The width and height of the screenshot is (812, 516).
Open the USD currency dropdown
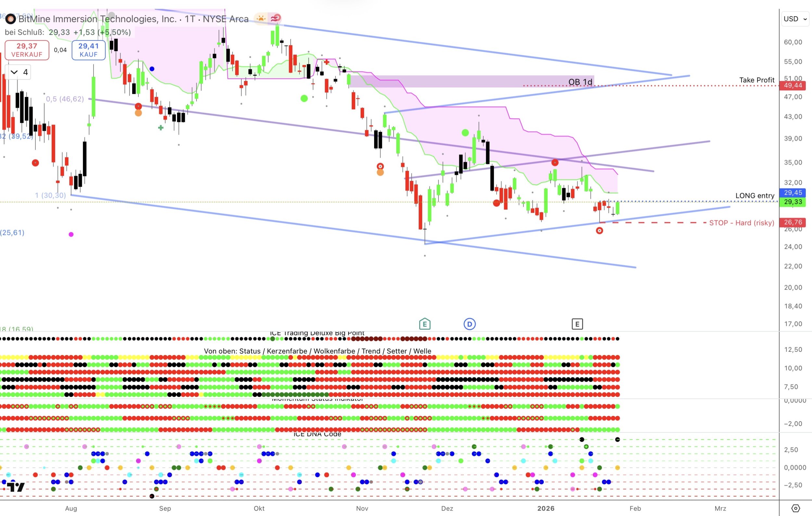coord(795,19)
